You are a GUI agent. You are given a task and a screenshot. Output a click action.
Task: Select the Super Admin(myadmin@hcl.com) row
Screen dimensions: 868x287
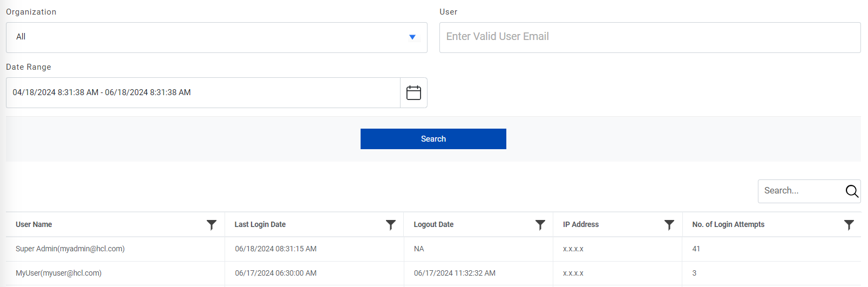click(70, 249)
